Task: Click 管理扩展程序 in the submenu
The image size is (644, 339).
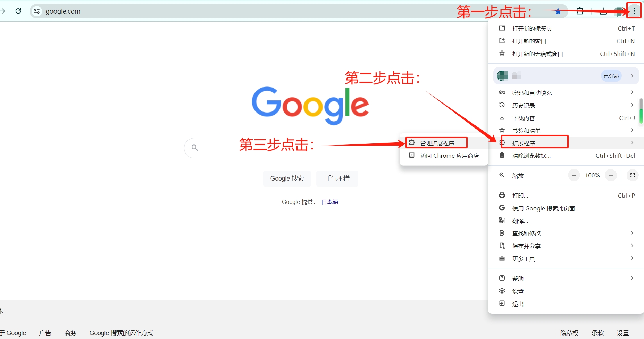Action: point(444,143)
